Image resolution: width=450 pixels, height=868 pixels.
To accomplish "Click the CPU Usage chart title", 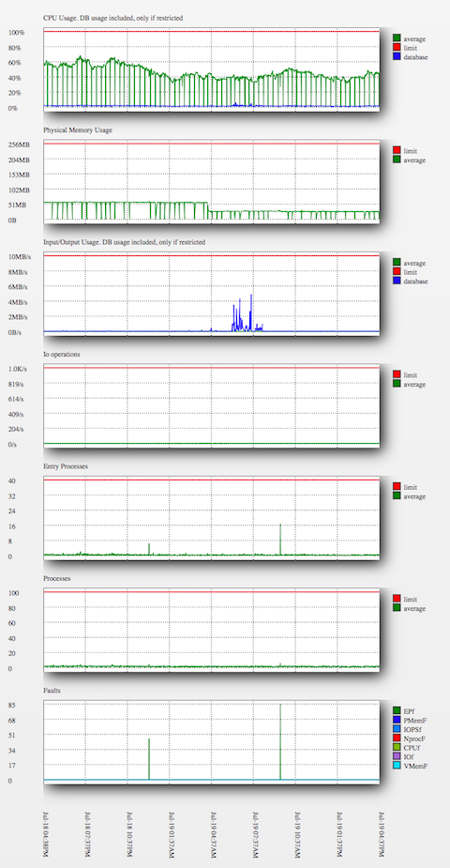I will coord(113,18).
